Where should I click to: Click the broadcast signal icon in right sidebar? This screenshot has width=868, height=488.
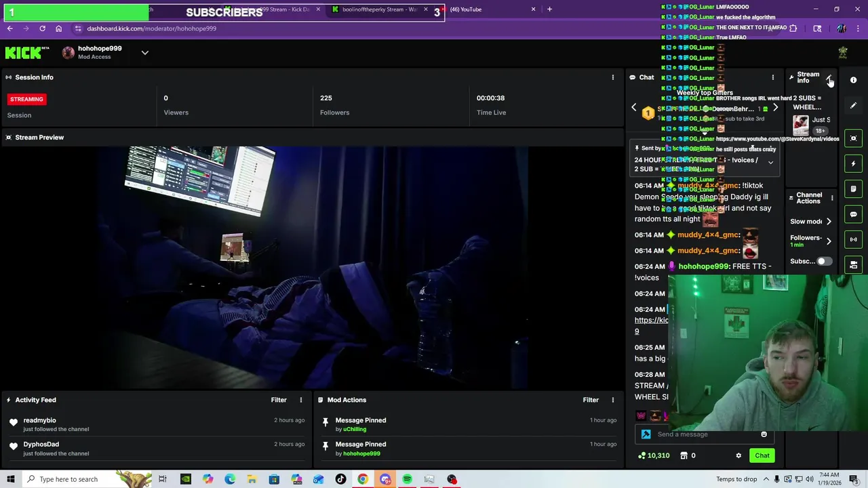pos(853,239)
